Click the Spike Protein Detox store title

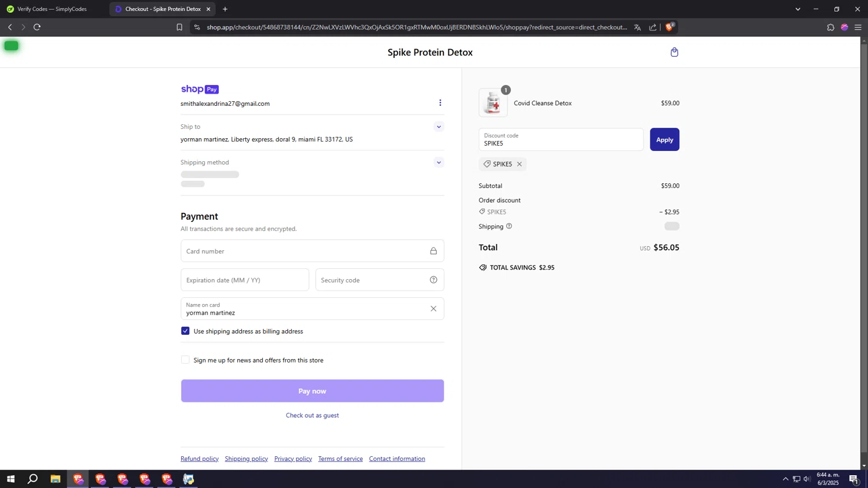coord(430,52)
